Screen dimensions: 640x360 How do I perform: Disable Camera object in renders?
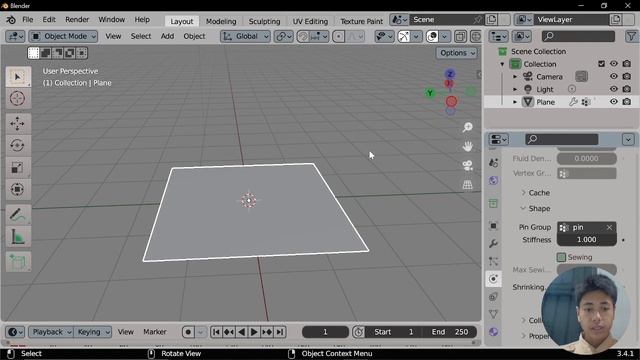point(627,76)
